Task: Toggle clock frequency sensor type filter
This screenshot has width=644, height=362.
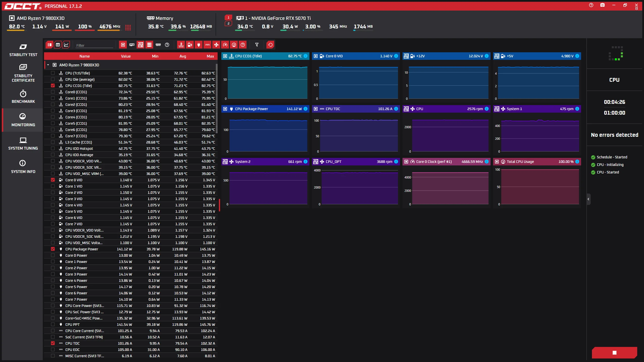Action: 225,45
